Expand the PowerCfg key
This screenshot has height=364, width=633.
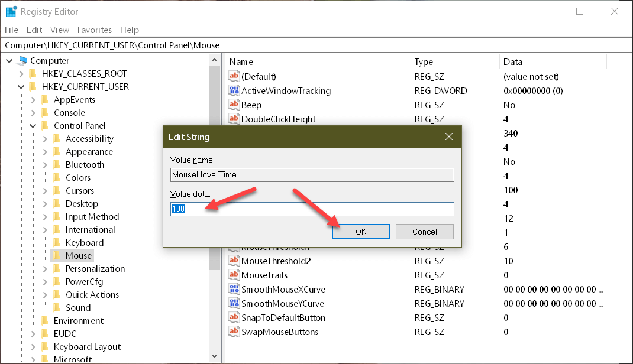click(45, 282)
